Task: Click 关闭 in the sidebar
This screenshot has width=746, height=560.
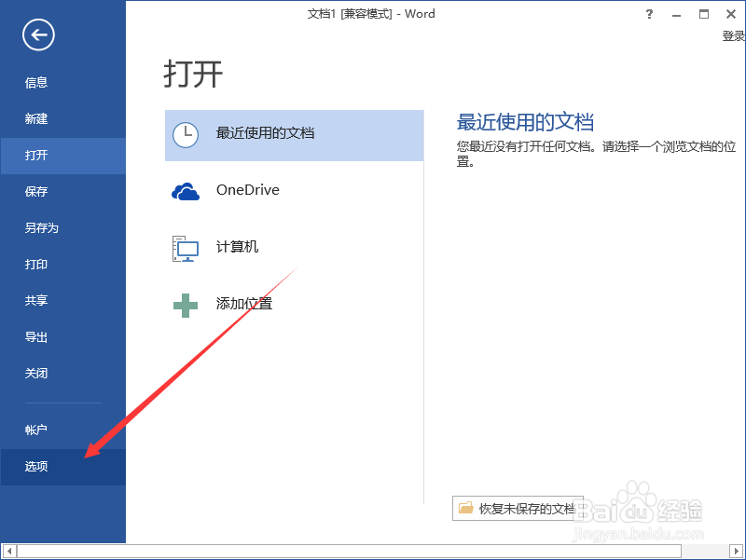Action: pos(62,373)
